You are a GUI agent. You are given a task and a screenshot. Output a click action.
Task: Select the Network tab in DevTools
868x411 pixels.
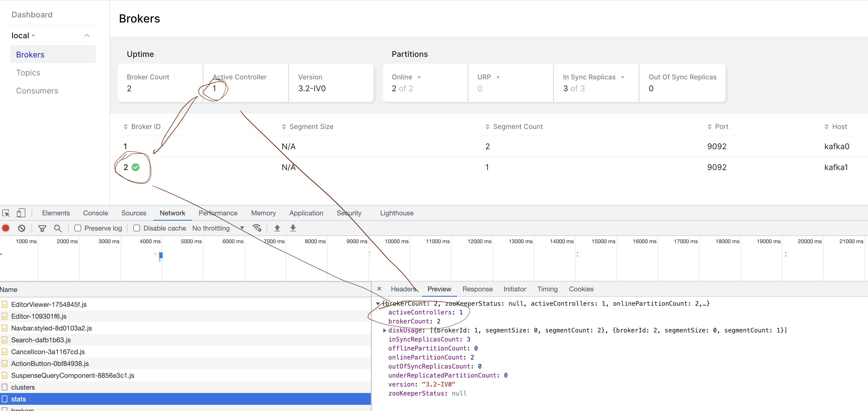(172, 213)
